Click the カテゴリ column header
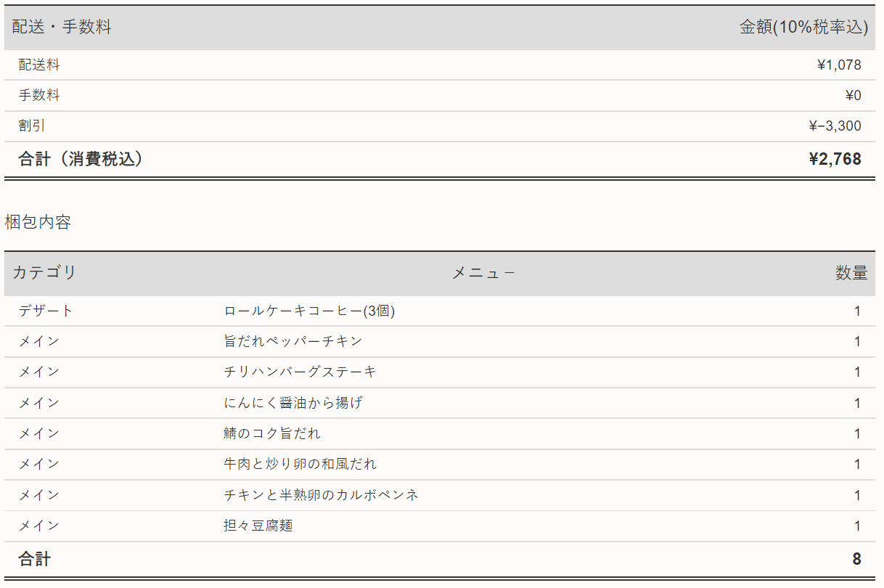This screenshot has height=588, width=884. (37, 273)
